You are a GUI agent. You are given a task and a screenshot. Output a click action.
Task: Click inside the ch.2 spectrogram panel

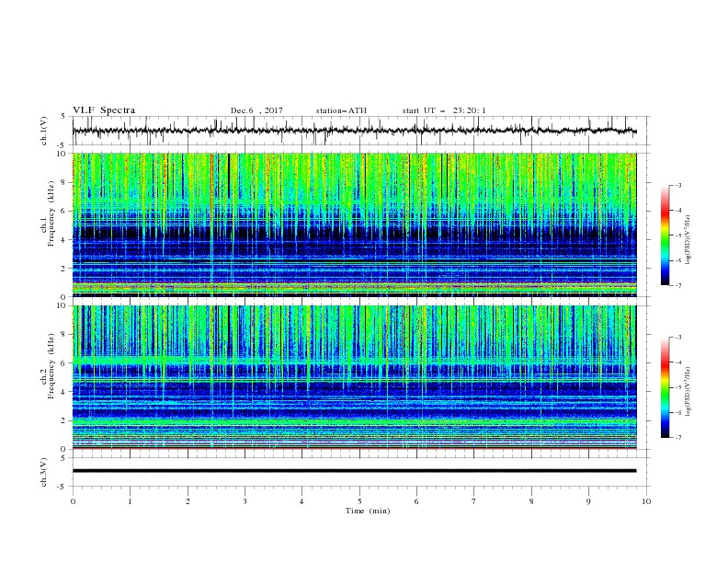354,377
